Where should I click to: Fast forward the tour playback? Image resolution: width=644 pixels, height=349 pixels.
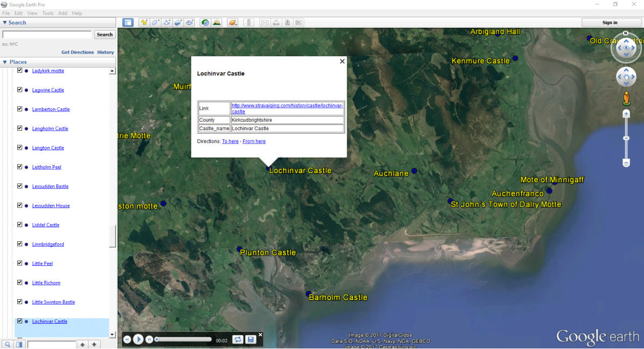click(149, 339)
